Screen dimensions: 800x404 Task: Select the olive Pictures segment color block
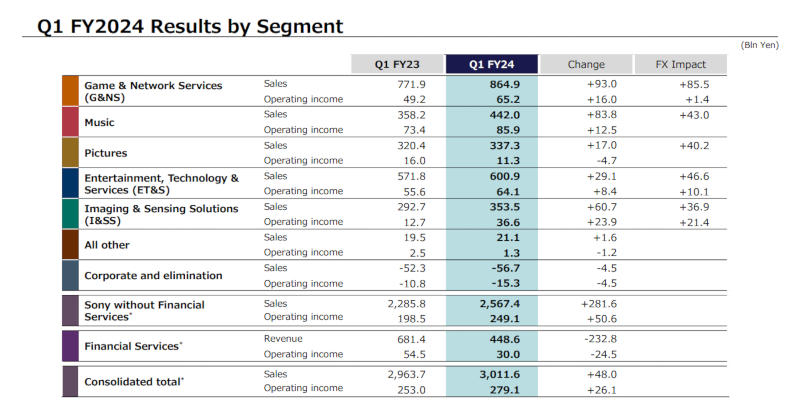(70, 153)
